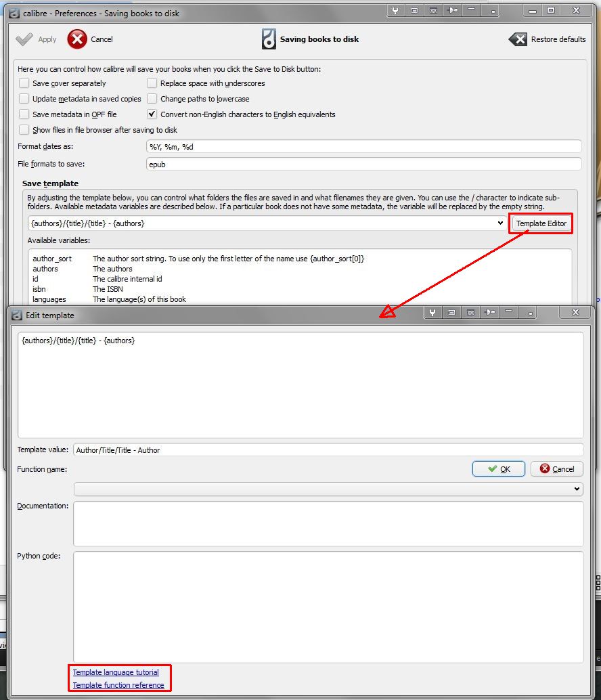
Task: Select the author_sort variable row
Action: (x=198, y=259)
